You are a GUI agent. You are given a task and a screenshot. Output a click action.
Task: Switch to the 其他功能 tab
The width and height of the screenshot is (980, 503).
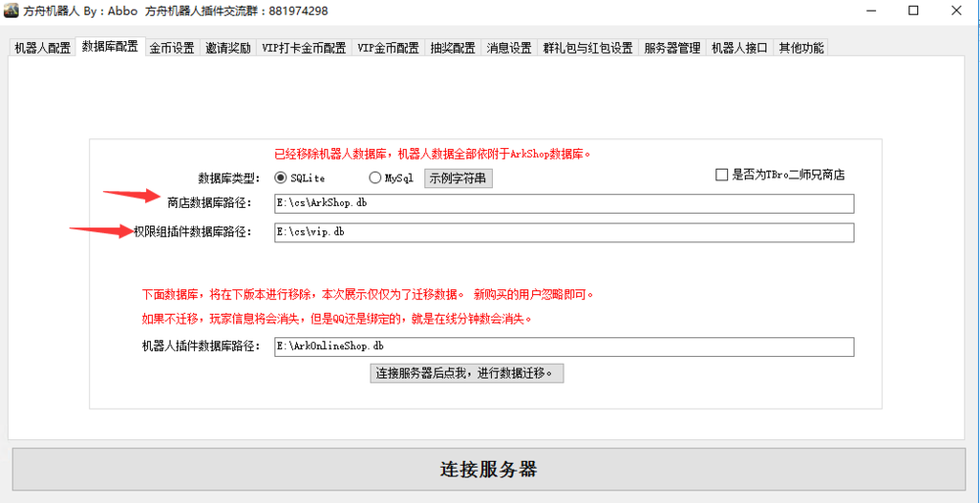(801, 48)
